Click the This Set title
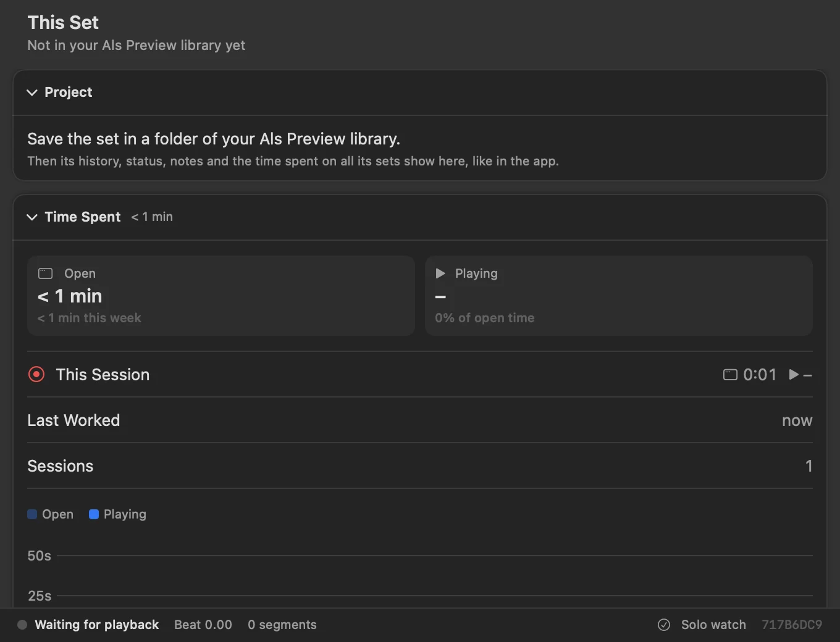Screen dimensions: 840x642 63,23
